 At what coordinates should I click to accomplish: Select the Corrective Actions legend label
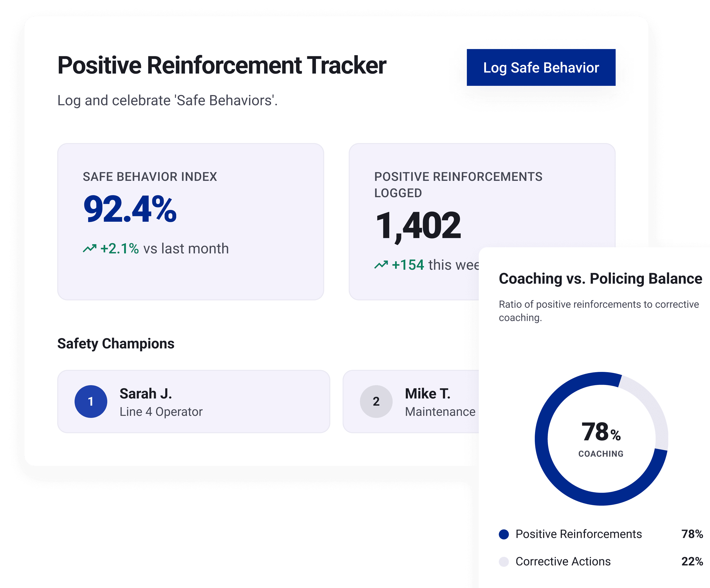click(x=563, y=562)
